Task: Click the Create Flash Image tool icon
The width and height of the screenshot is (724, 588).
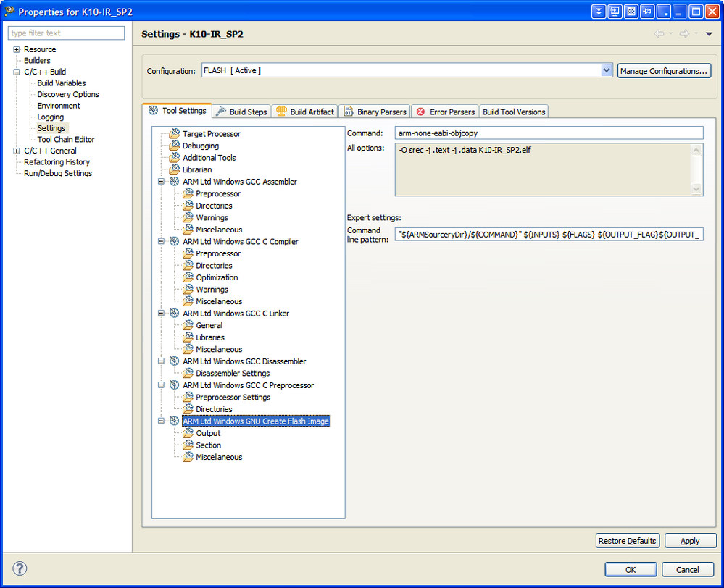Action: [x=174, y=421]
